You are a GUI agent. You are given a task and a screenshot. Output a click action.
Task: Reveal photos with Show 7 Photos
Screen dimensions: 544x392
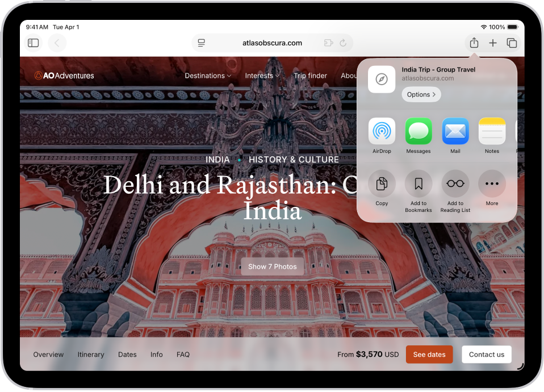(x=272, y=266)
